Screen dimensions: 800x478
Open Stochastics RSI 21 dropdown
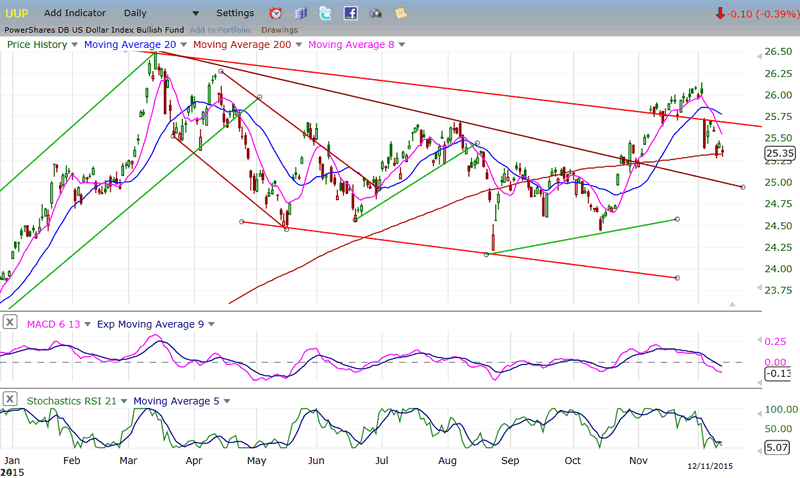123,402
